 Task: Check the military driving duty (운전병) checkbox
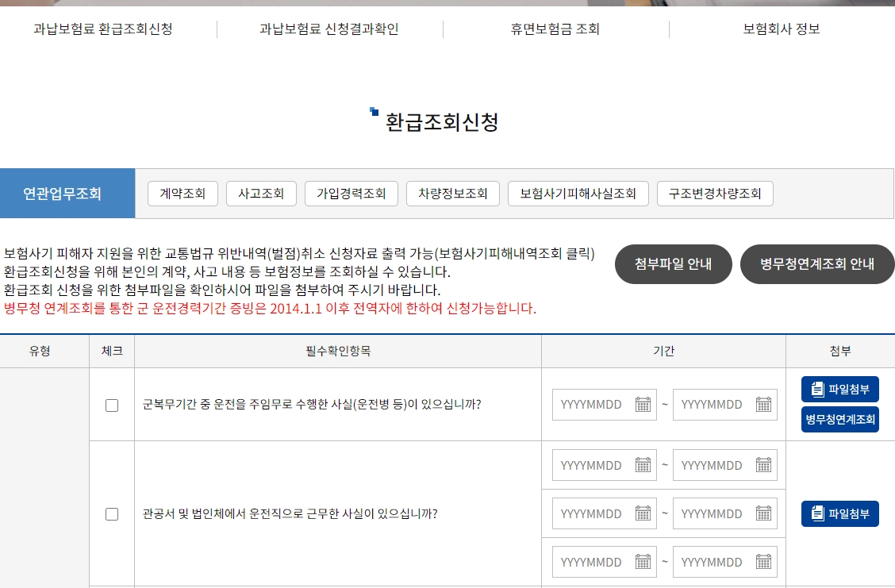coord(112,404)
